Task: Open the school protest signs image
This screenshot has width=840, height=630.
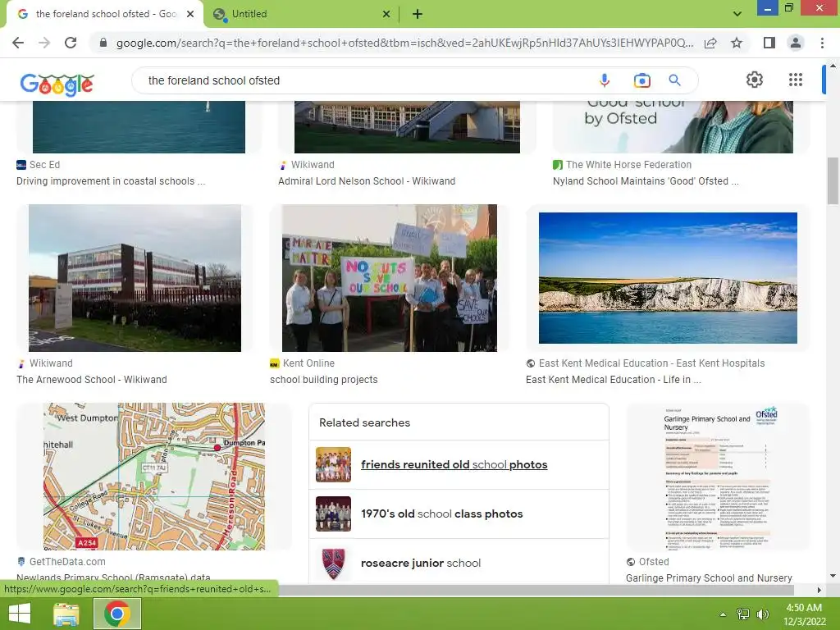Action: tap(390, 278)
